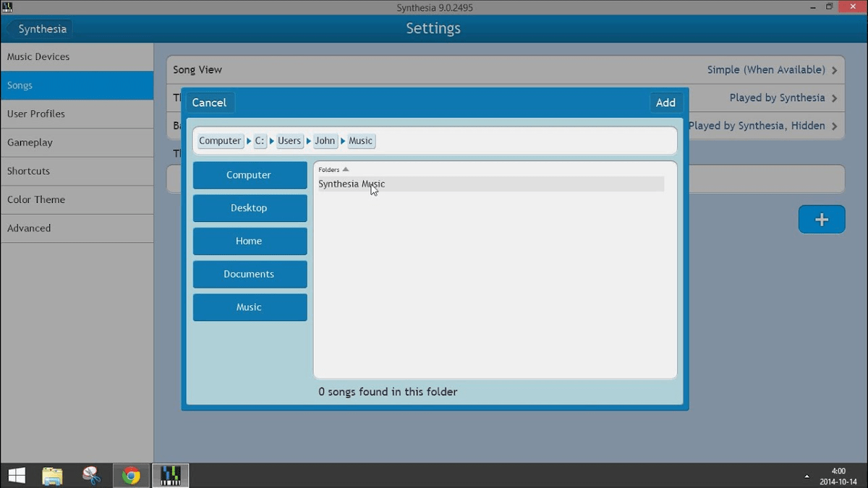Open File Explorer from the taskbar
This screenshot has width=868, height=488.
point(53,476)
